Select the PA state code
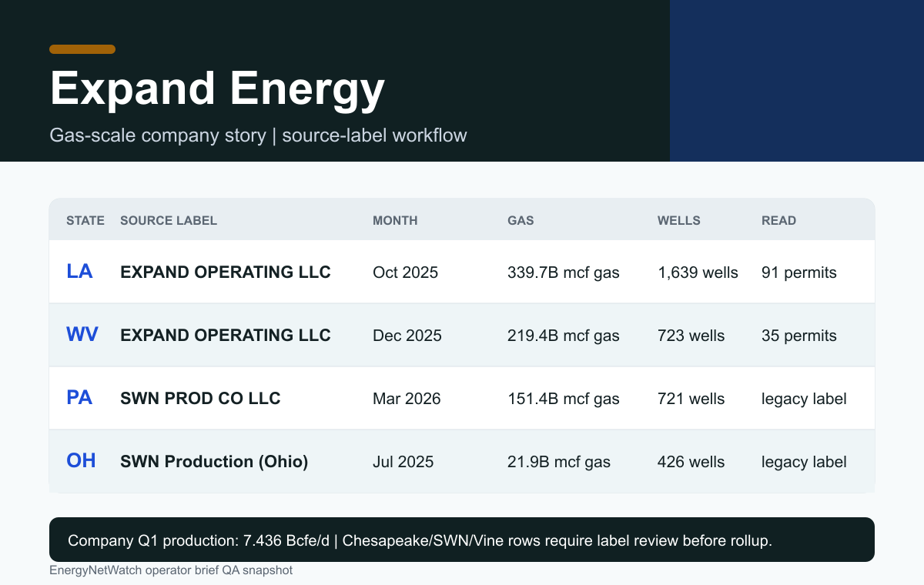Screen dimensions: 924x585 pyautogui.click(x=79, y=397)
